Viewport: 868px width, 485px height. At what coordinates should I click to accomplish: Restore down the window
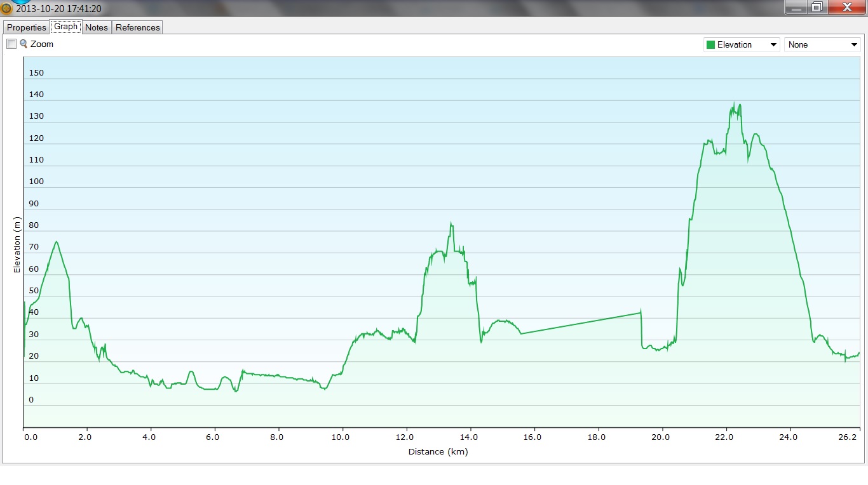(817, 7)
